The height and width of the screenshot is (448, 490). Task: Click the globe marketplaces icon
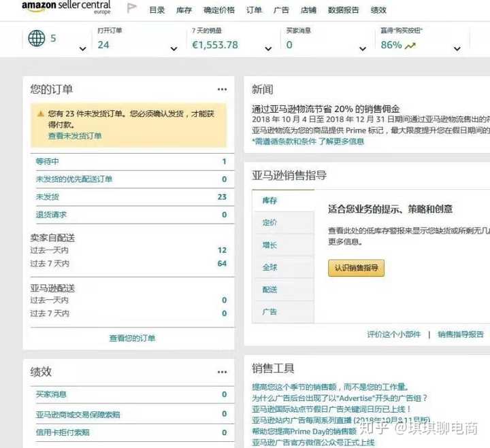tap(37, 38)
